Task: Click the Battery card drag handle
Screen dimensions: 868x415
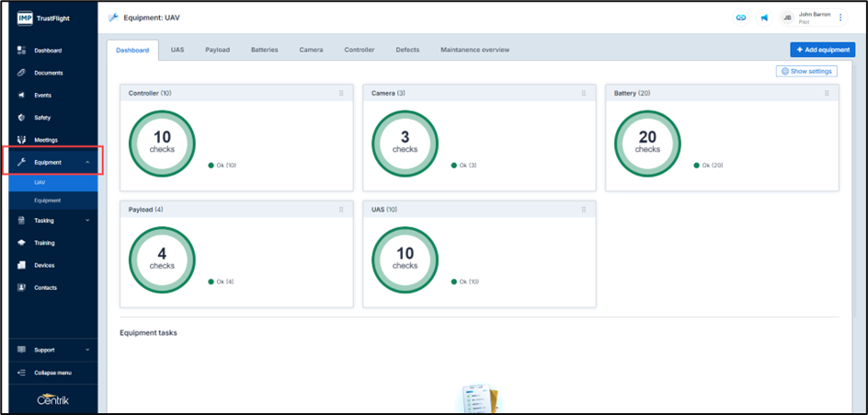Action: (x=827, y=93)
